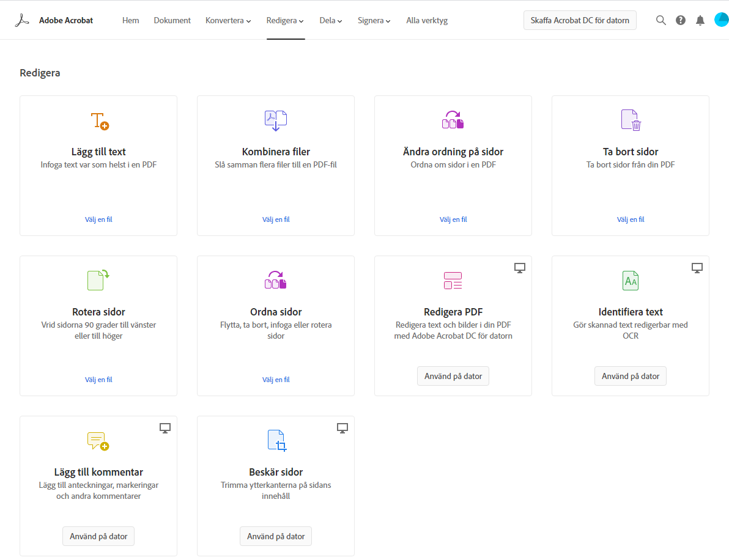Click Välj en fil under Ordna sidor

276,380
